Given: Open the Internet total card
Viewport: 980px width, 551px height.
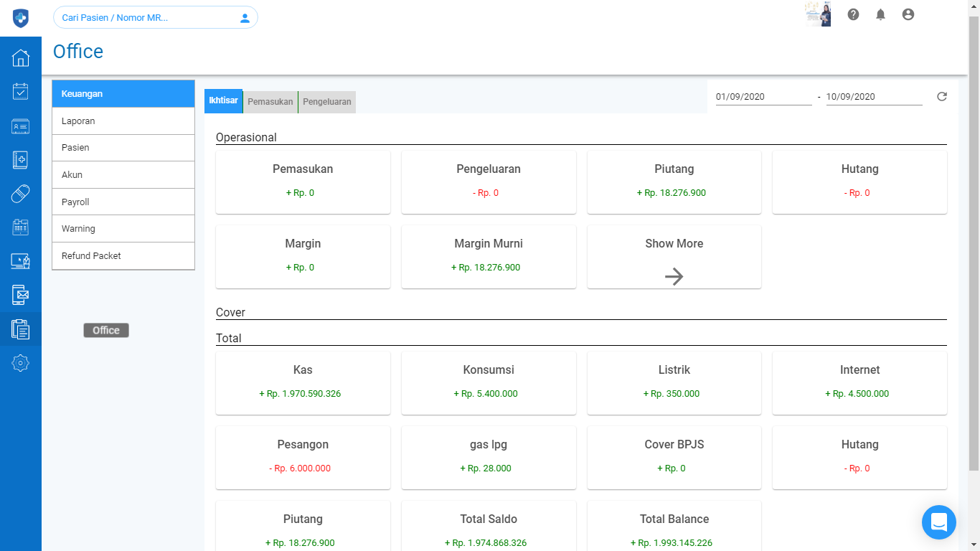Looking at the screenshot, I should coord(859,383).
